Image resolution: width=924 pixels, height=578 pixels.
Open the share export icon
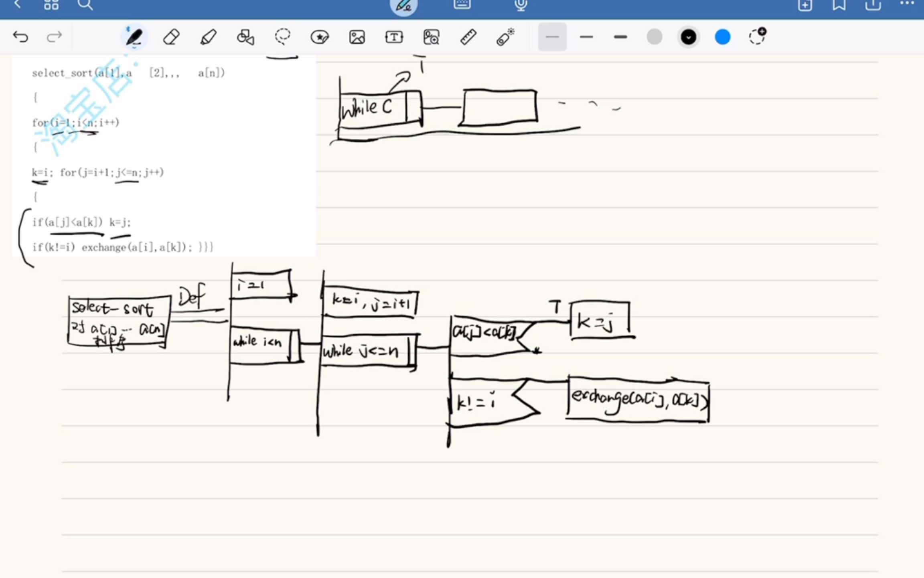873,5
